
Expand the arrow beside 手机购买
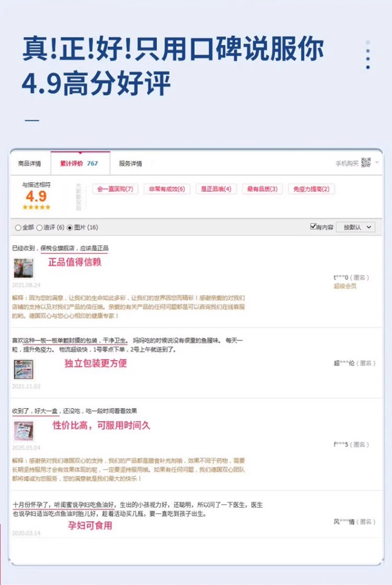click(377, 162)
